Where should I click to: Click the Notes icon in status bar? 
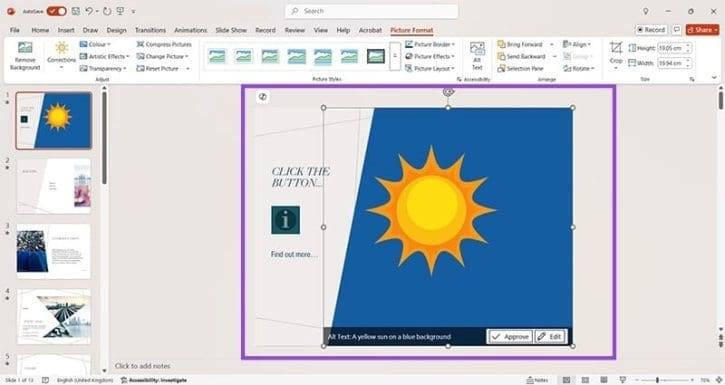pos(537,380)
